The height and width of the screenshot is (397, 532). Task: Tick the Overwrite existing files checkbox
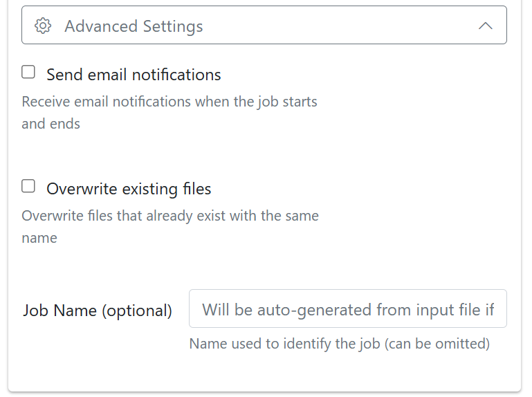[28, 186]
